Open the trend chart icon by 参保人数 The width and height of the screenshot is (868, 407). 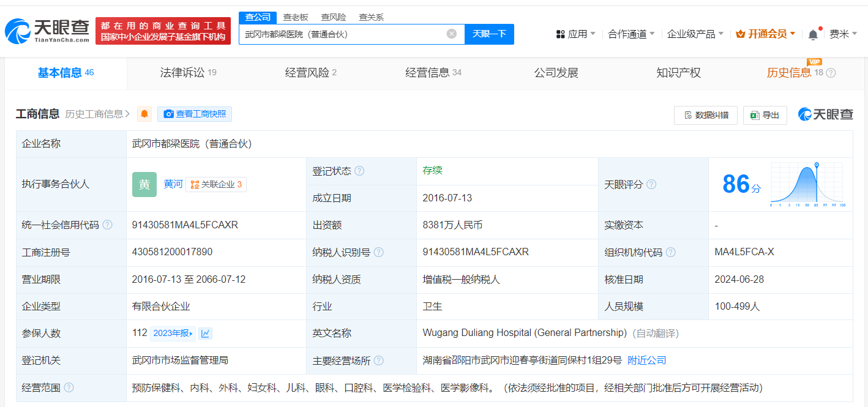tap(206, 334)
